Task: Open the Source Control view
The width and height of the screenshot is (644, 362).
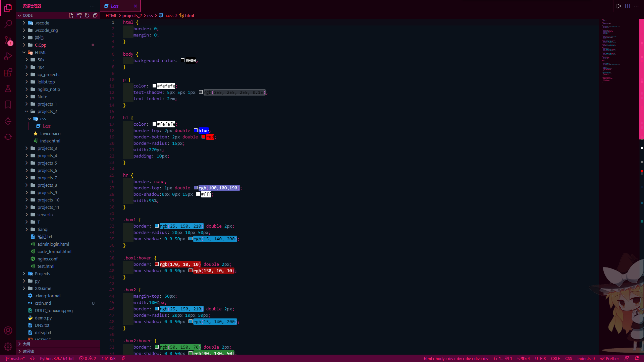Action: click(x=8, y=40)
